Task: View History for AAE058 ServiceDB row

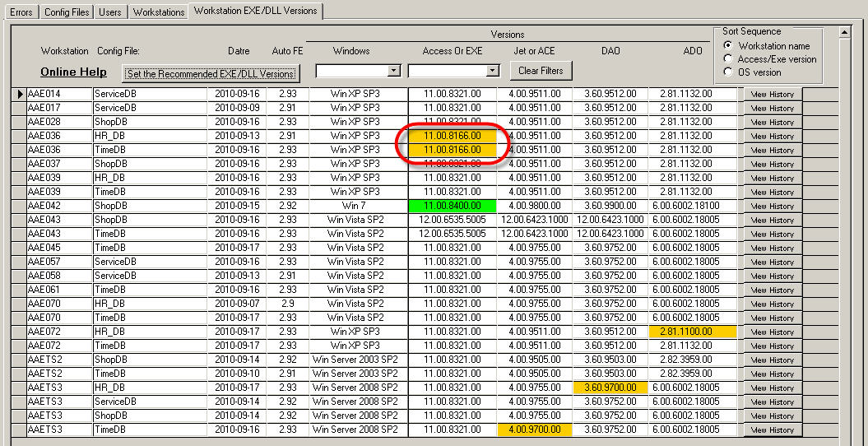Action: (773, 276)
